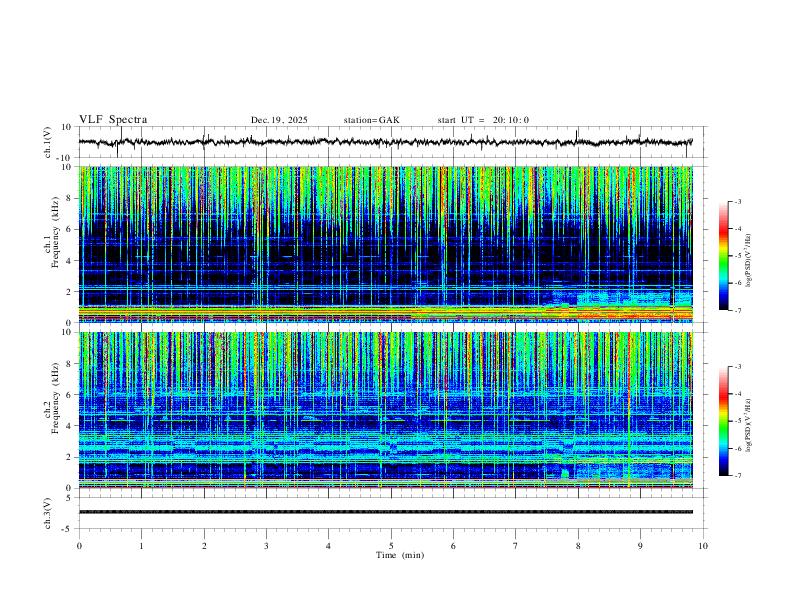
Task: Click time axis tick label "2"
Action: 204,546
